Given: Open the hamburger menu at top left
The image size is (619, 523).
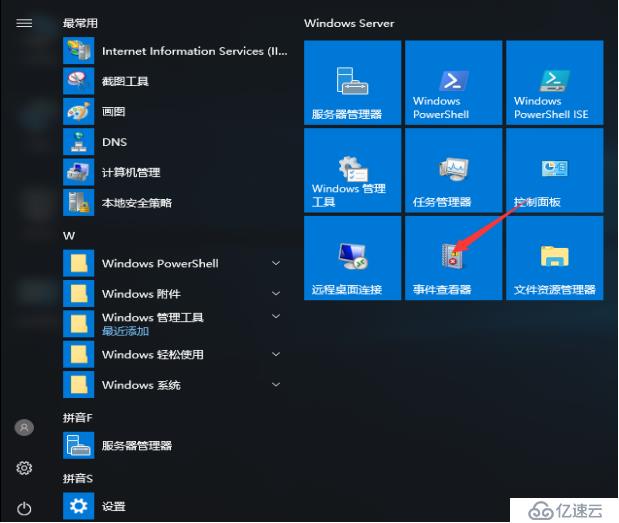Looking at the screenshot, I should tap(24, 23).
